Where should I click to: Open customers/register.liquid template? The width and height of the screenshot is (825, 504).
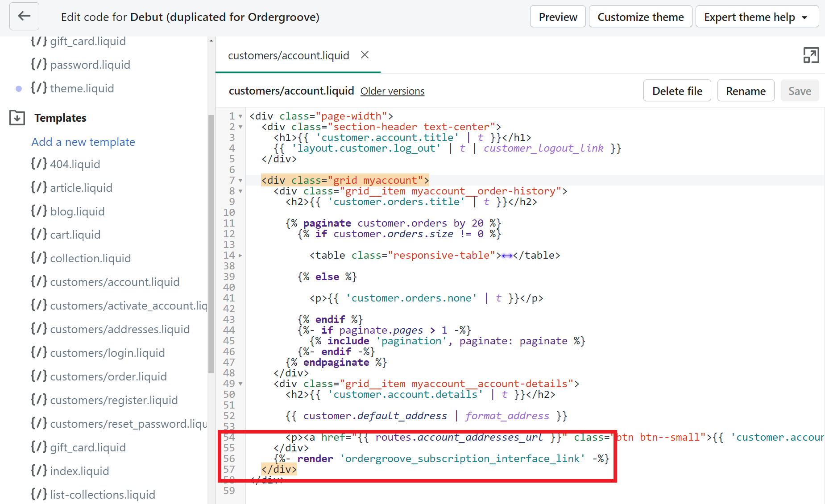coord(114,400)
